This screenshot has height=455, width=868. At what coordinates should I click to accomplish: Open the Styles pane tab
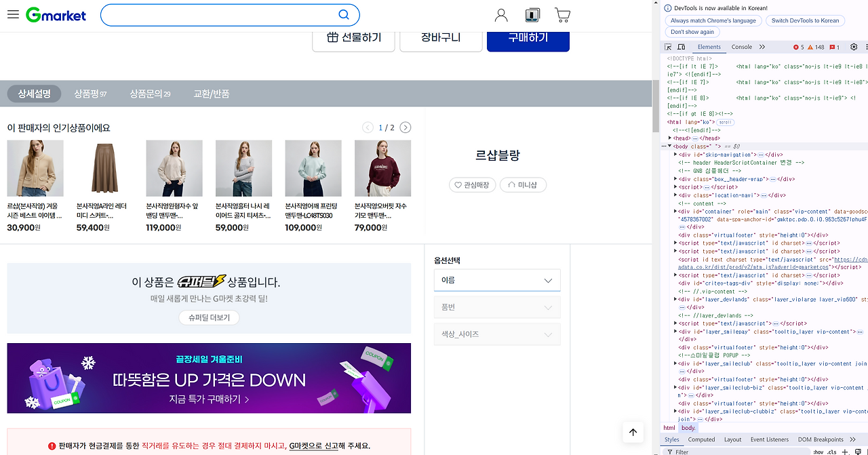[x=672, y=439]
